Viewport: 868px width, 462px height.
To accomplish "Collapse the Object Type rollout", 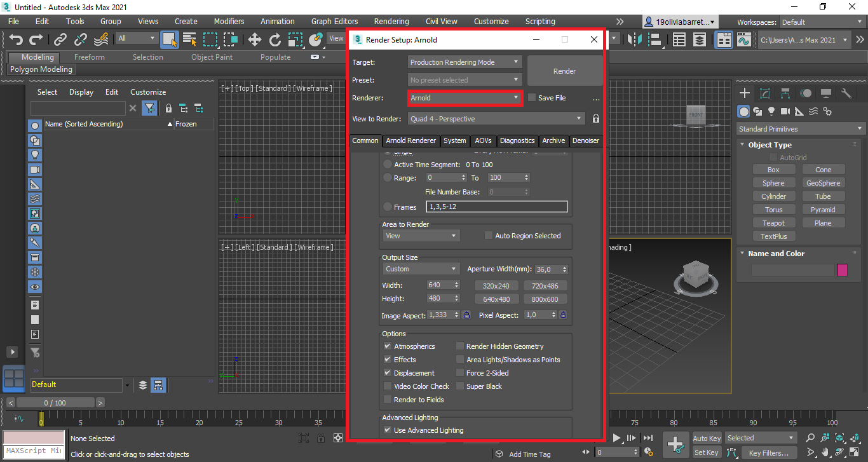I will [x=769, y=145].
